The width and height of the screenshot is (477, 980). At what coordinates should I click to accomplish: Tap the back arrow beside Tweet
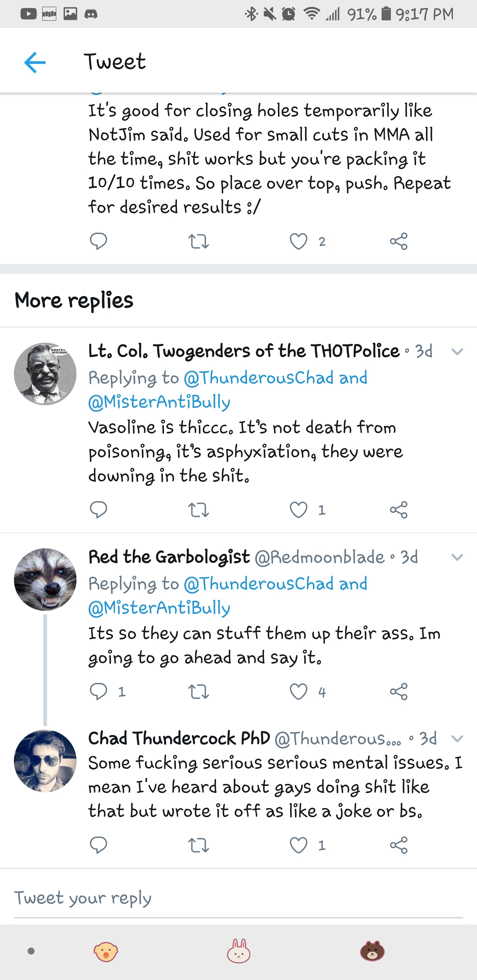35,62
